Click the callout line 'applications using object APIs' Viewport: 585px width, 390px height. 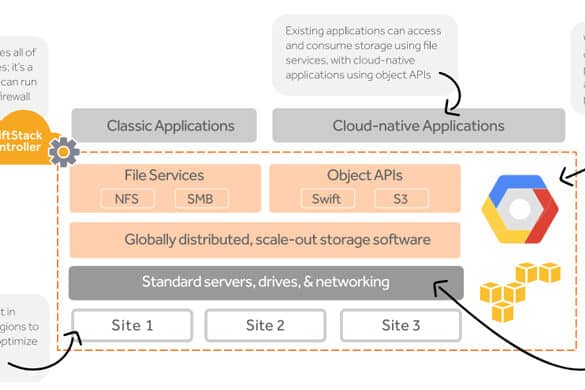pyautogui.click(x=358, y=75)
